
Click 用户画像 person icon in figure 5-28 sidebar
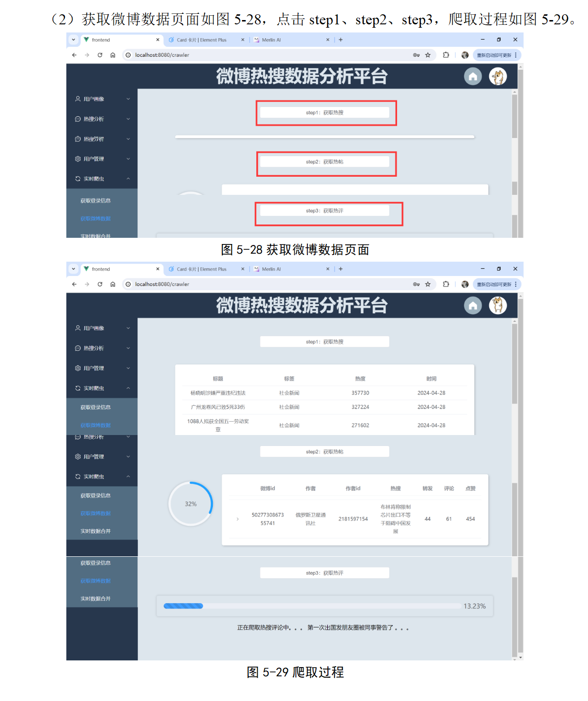click(x=78, y=99)
